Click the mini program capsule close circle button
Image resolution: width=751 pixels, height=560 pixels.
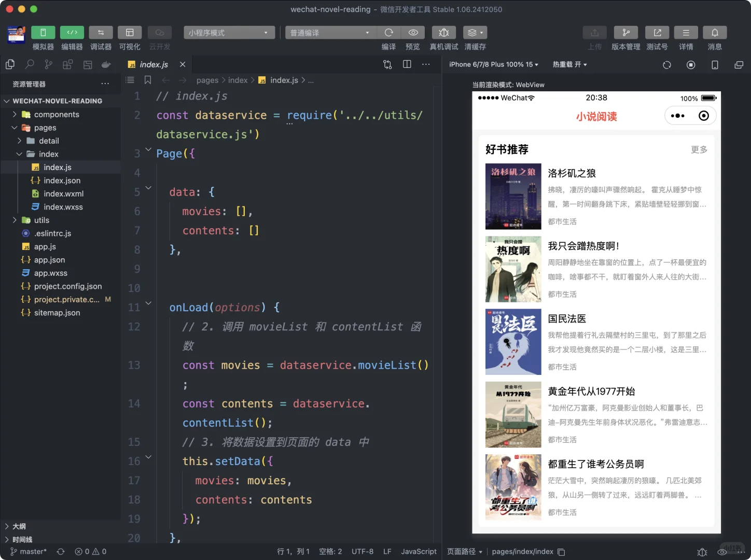pos(704,116)
